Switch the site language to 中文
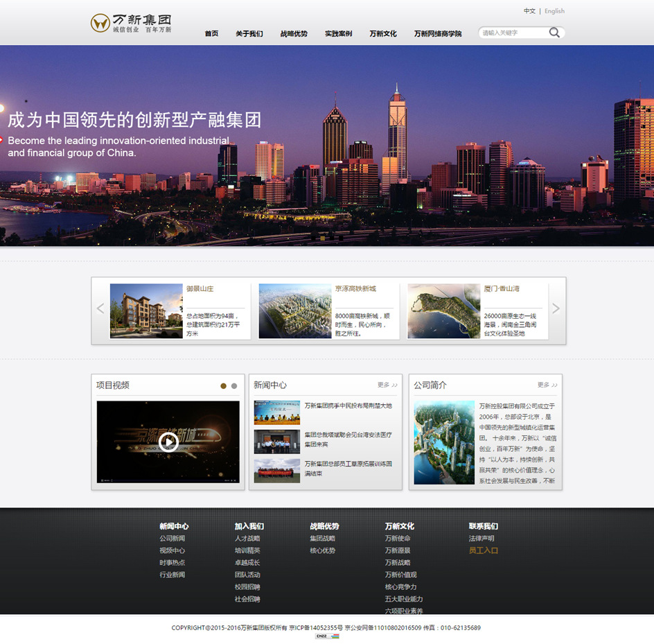The height and width of the screenshot is (644, 654). 529,10
